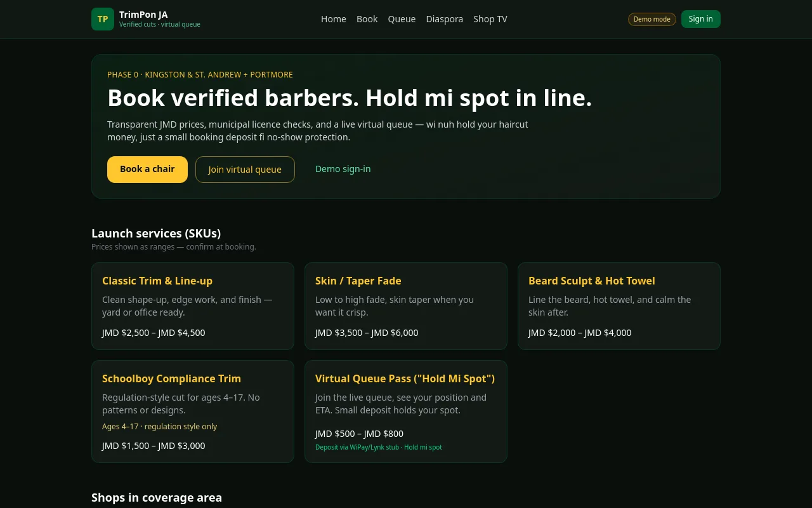Select the Beard Sculpt & Hot Towel title

(x=592, y=281)
